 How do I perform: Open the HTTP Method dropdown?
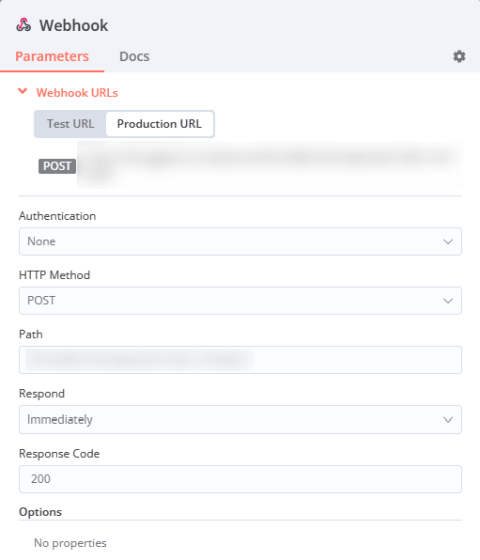[240, 301]
